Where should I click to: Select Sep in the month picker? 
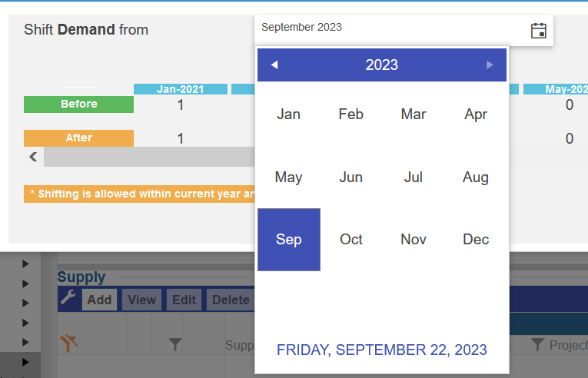tap(288, 240)
